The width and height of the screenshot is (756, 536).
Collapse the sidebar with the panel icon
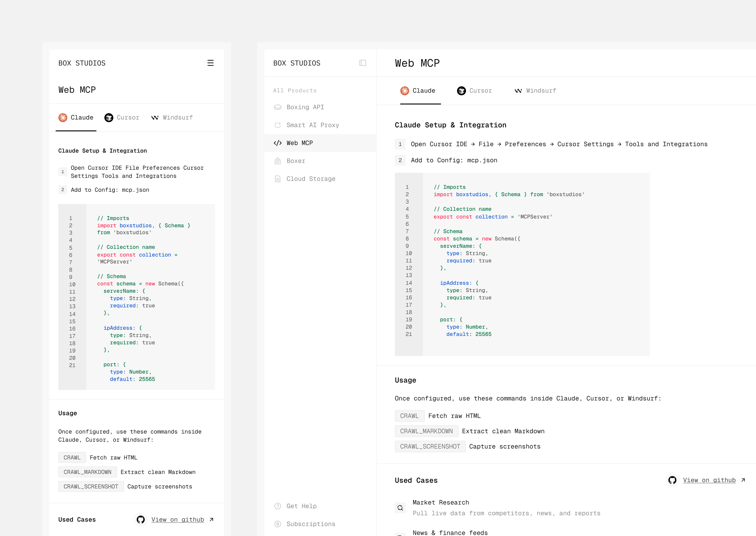[362, 63]
